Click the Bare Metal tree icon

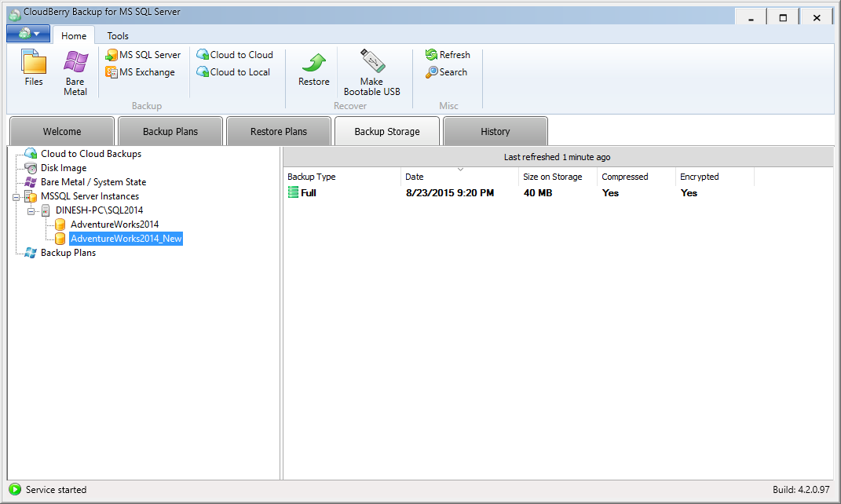pos(31,182)
